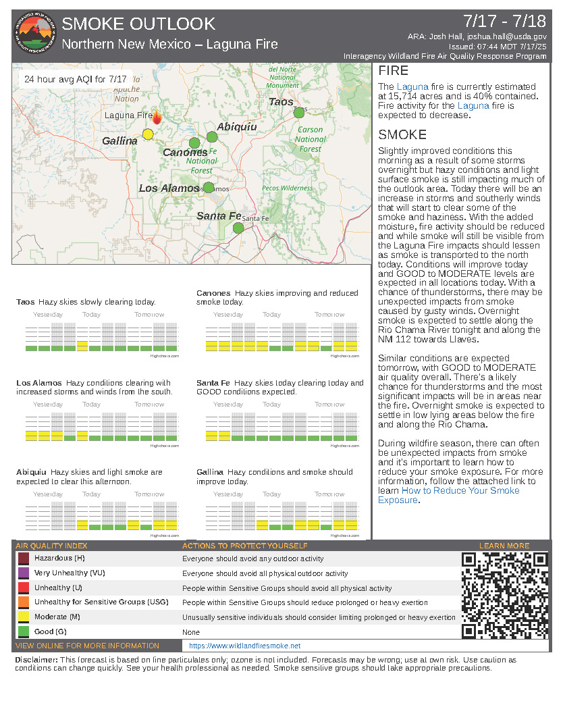
Task: Click 'VIEW ONLINE FOR MORE INFORMATION' label
Action: (x=87, y=646)
